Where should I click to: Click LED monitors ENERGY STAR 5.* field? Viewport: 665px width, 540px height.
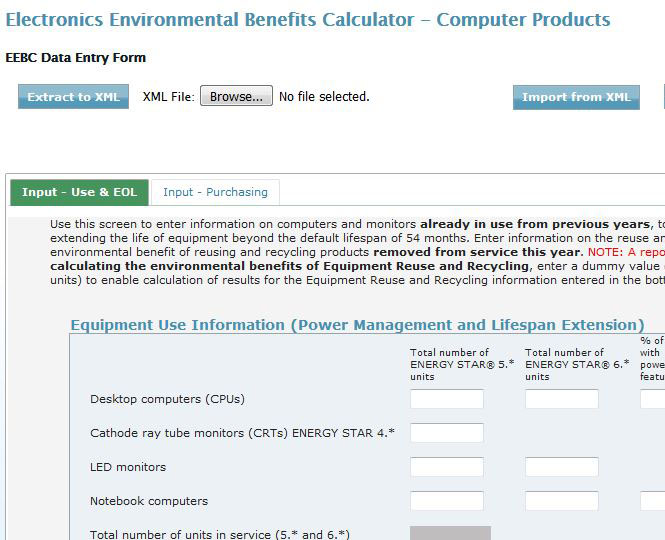pos(446,467)
